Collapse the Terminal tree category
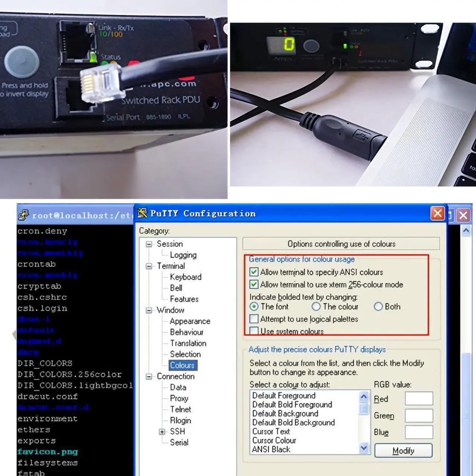Screen dimensions: 476x476 [149, 266]
